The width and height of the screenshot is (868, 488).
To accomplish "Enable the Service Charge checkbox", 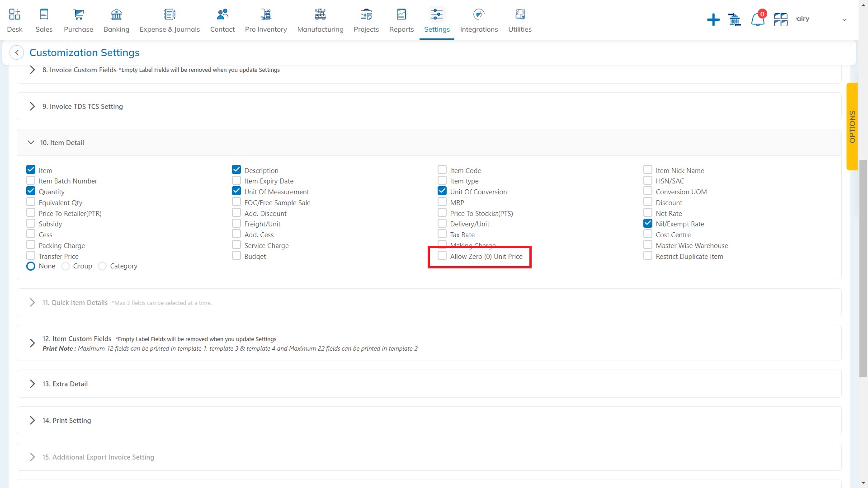I will pos(236,244).
